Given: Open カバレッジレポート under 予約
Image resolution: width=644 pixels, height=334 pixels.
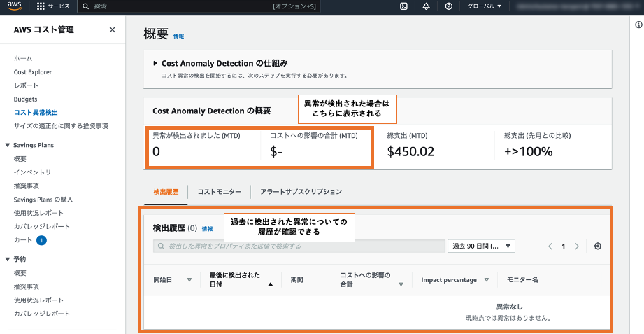Looking at the screenshot, I should tap(42, 314).
